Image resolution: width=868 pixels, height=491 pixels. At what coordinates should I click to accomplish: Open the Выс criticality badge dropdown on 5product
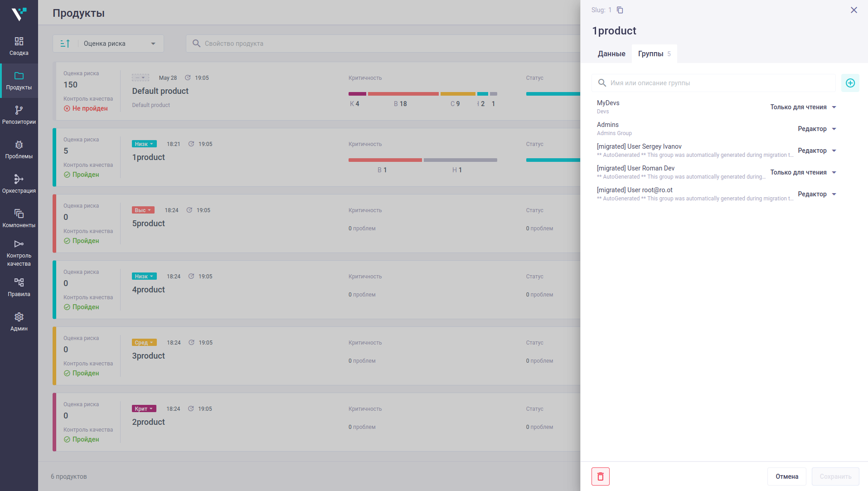[143, 210]
